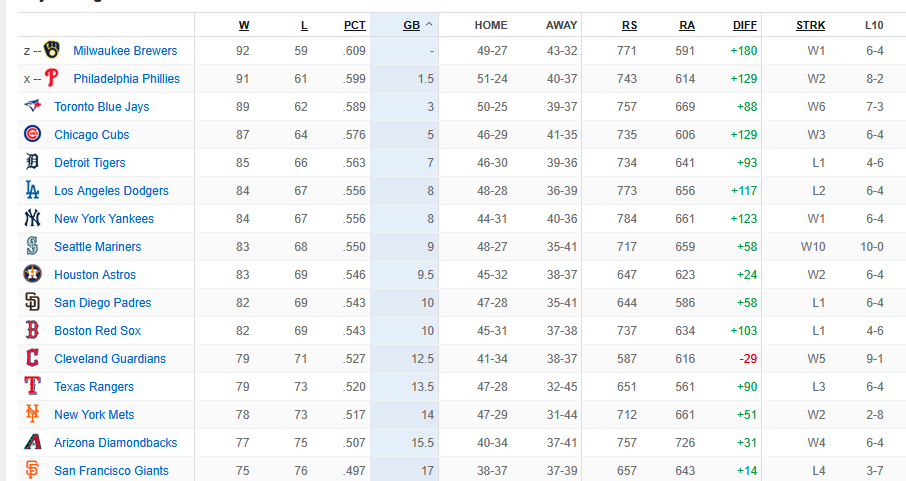Click the Chicago Cubs logo icon

click(32, 134)
